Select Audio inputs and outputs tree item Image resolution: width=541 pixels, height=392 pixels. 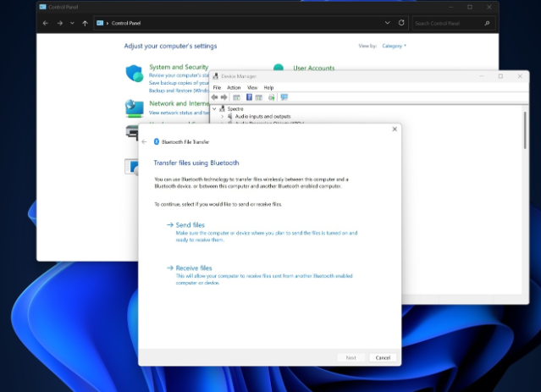tap(262, 117)
